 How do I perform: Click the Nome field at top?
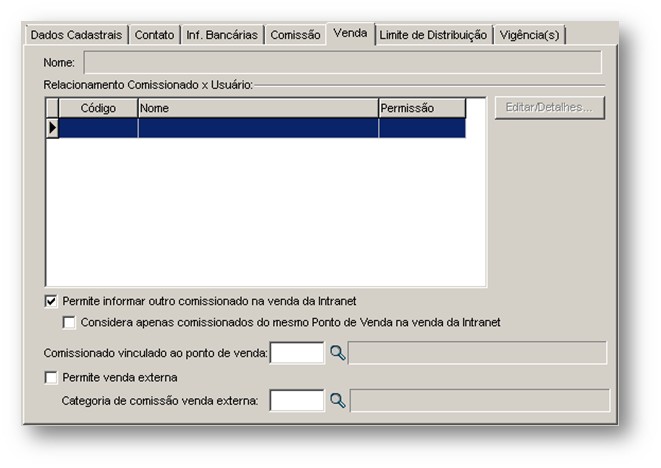(x=343, y=62)
